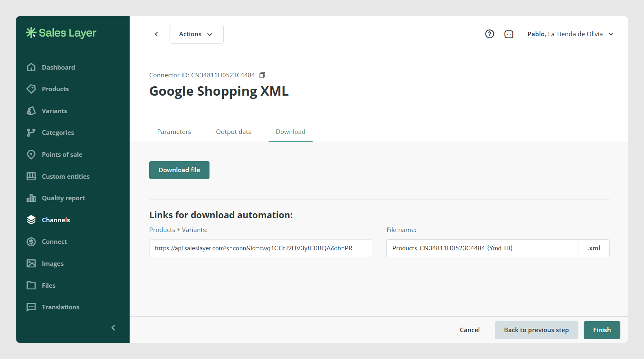Open the Pablo user account menu

570,34
